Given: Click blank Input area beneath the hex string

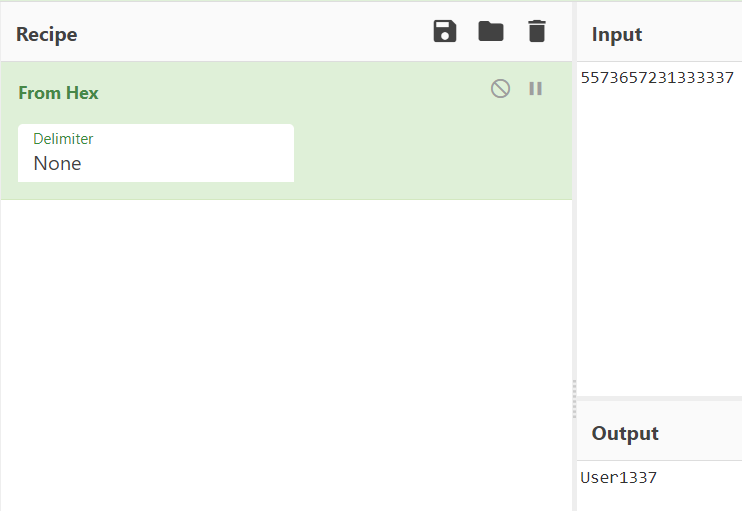Looking at the screenshot, I should point(660,240).
